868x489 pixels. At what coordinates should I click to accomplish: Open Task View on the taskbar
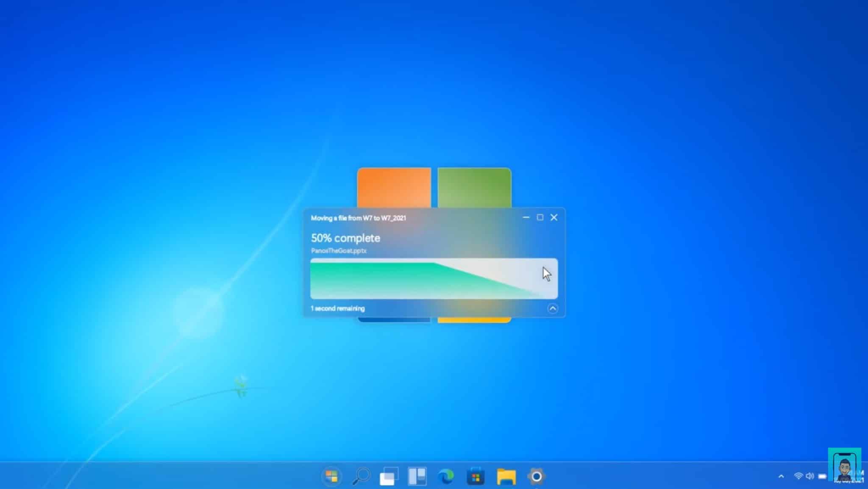(389, 476)
